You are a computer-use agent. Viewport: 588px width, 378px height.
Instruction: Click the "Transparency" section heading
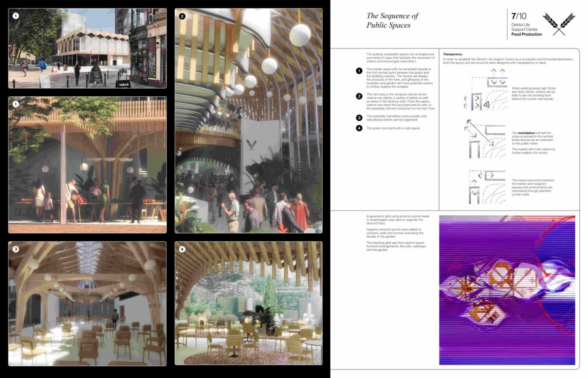pos(452,54)
